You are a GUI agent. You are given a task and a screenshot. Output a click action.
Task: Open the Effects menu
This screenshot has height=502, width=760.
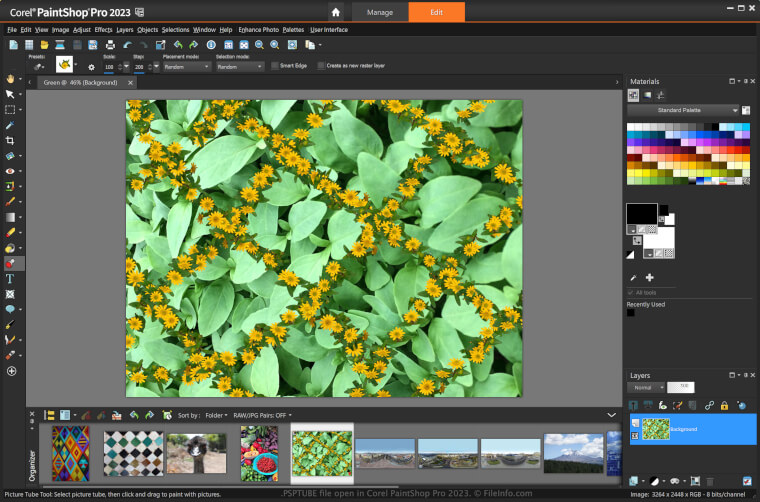click(103, 30)
